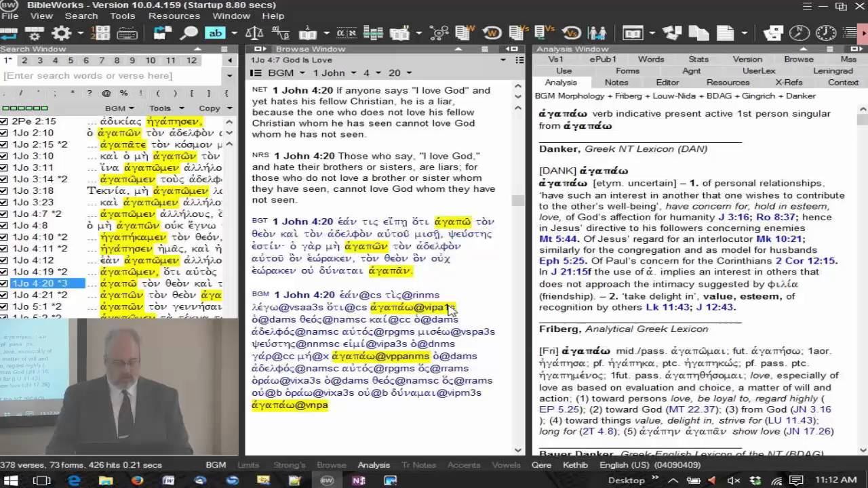Follow the Mt 5:44 reference link
This screenshot has height=488, width=868.
[x=559, y=239]
